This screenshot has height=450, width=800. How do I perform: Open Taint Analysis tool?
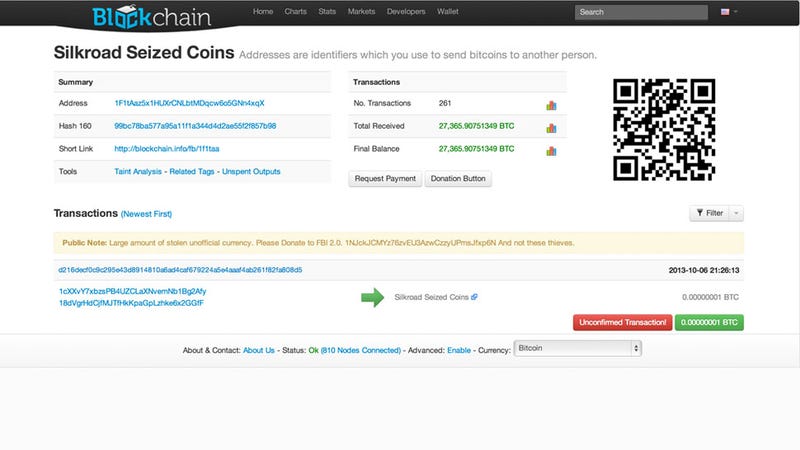click(x=138, y=171)
